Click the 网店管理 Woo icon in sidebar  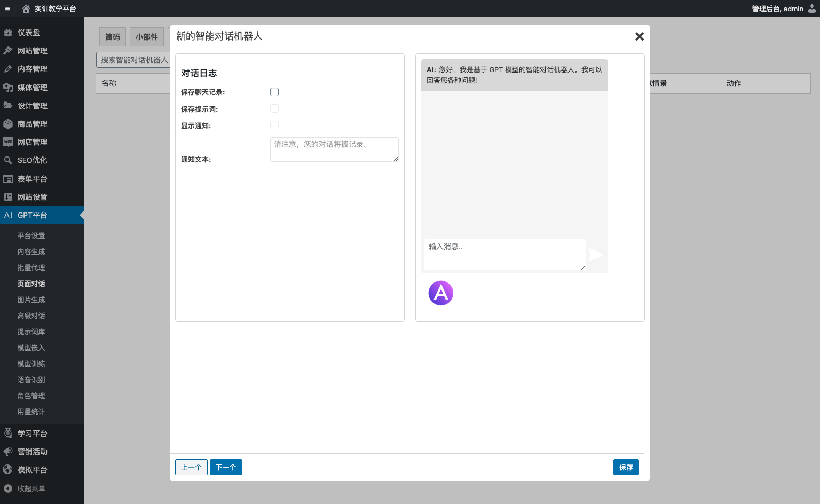coord(8,142)
